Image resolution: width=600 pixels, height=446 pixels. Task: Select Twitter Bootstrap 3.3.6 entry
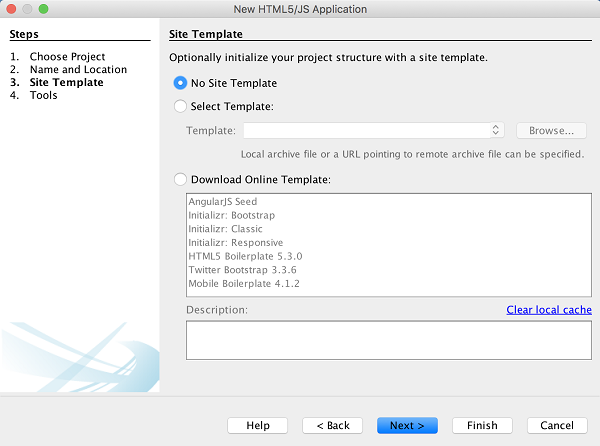pyautogui.click(x=241, y=270)
